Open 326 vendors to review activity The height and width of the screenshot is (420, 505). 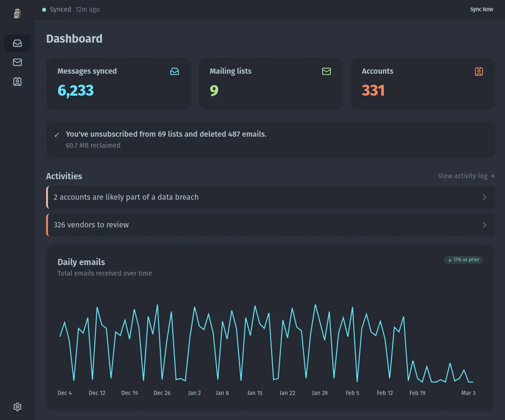click(x=271, y=225)
